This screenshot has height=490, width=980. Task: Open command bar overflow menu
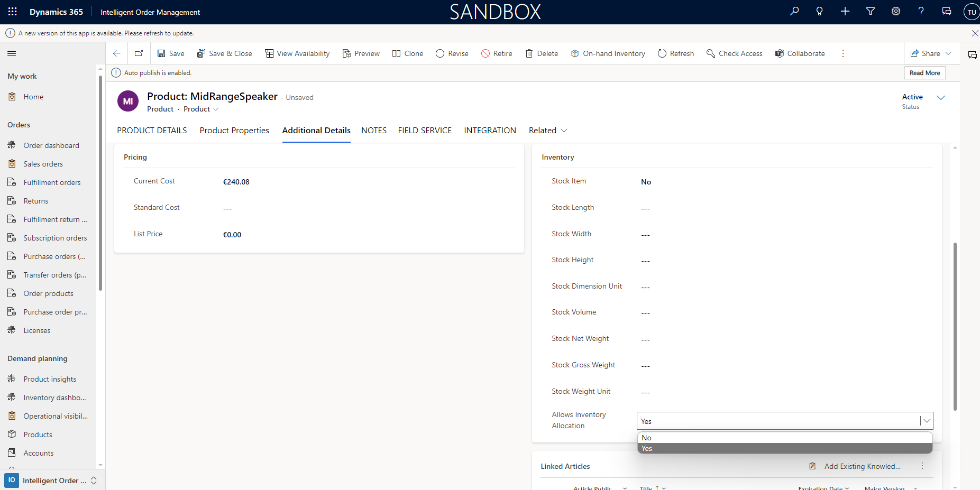coord(843,53)
